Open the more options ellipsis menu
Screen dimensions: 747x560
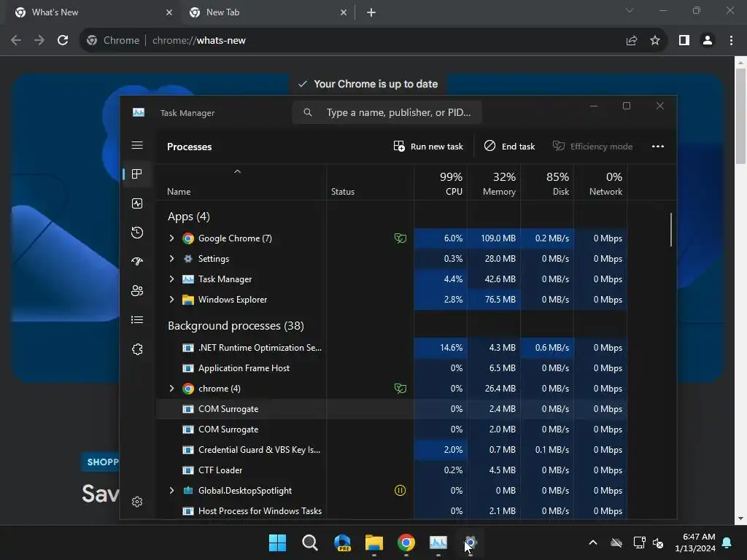click(x=658, y=146)
